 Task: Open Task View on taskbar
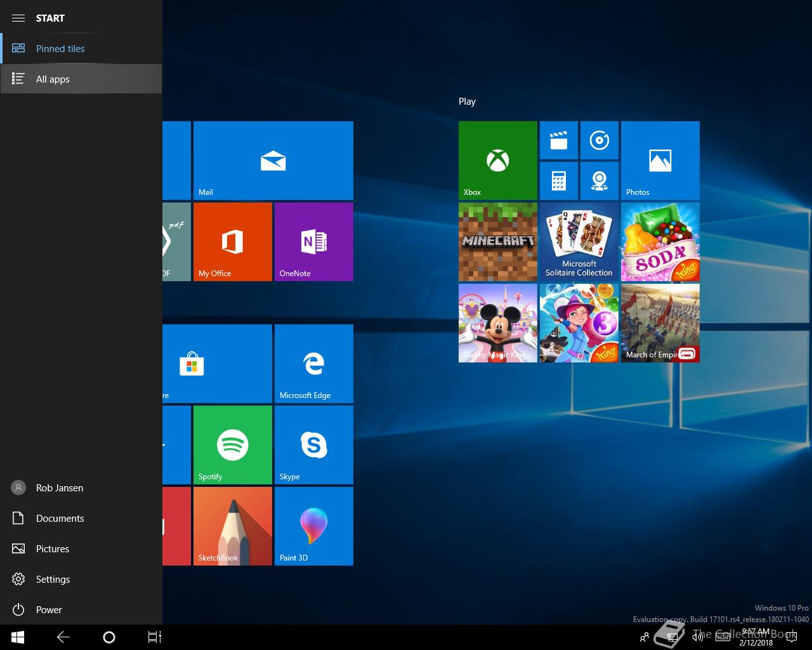(x=155, y=637)
